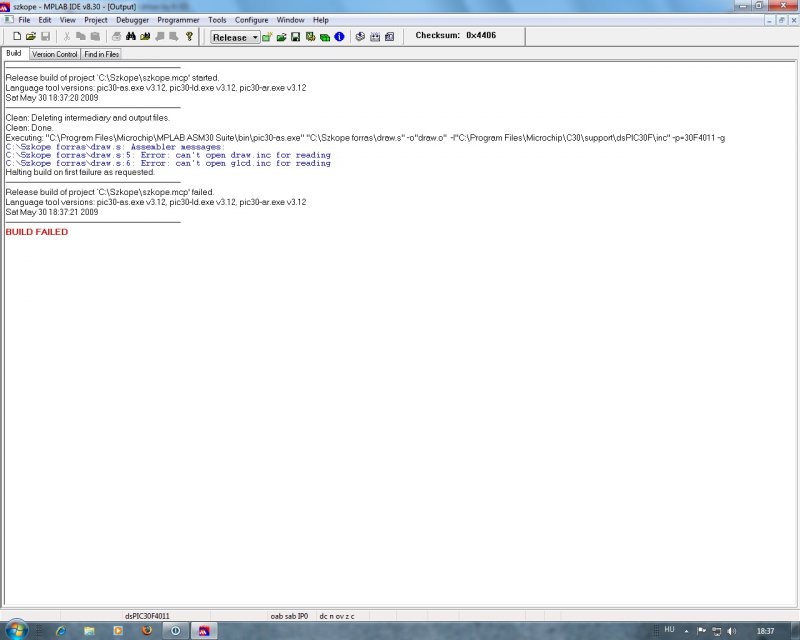
Task: Click the Open File folder icon
Action: 31,36
